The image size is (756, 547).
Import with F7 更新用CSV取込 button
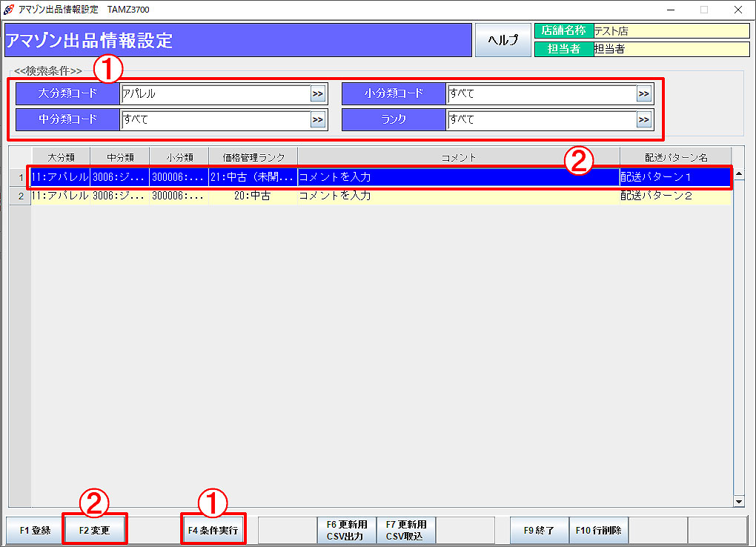pos(406,530)
